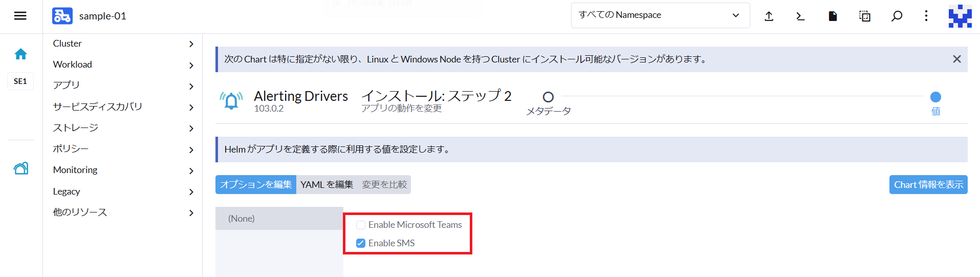This screenshot has height=277, width=980.
Task: Download the KubeConfig file icon
Action: tap(833, 16)
